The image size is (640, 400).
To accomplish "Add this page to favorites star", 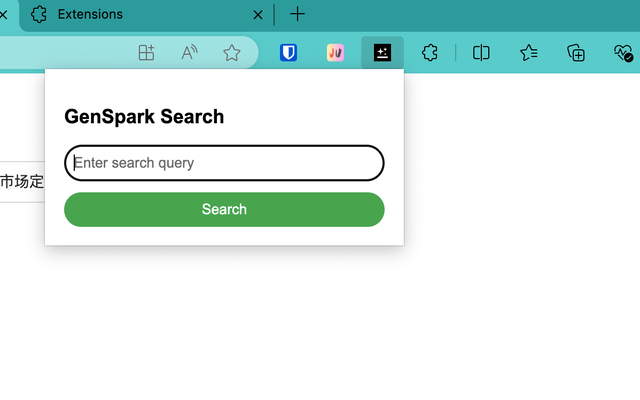I will (232, 53).
